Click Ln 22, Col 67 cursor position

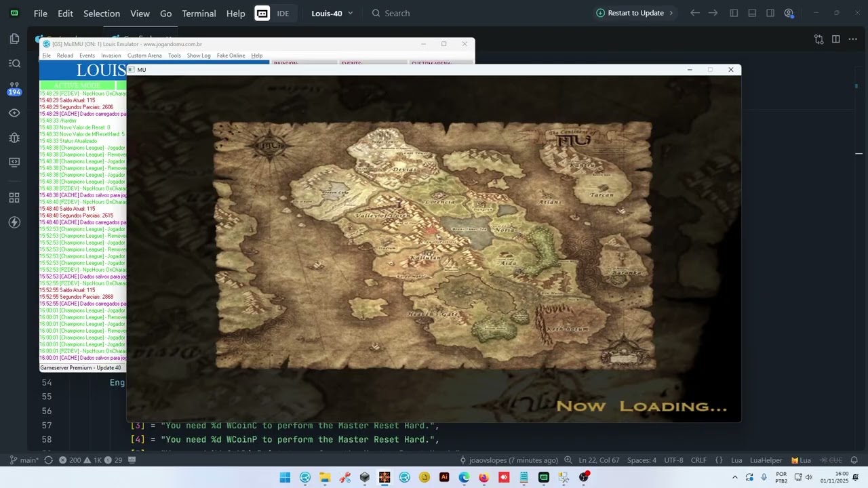[599, 460]
